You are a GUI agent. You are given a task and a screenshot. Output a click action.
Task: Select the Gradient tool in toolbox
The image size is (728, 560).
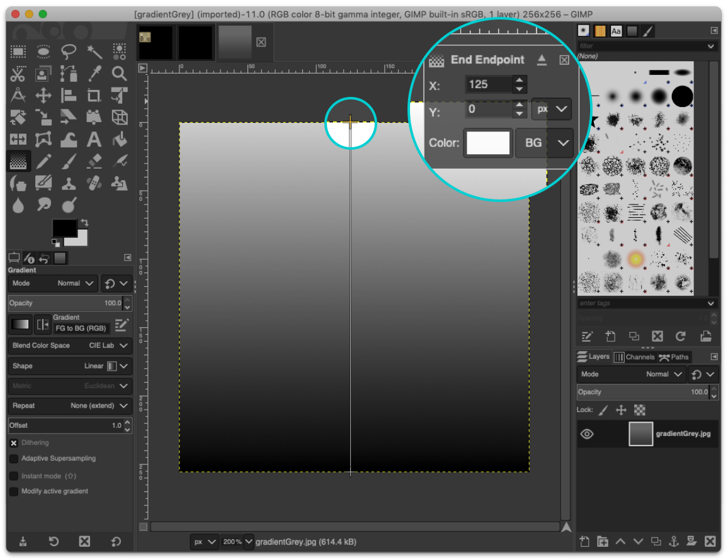[x=18, y=161]
